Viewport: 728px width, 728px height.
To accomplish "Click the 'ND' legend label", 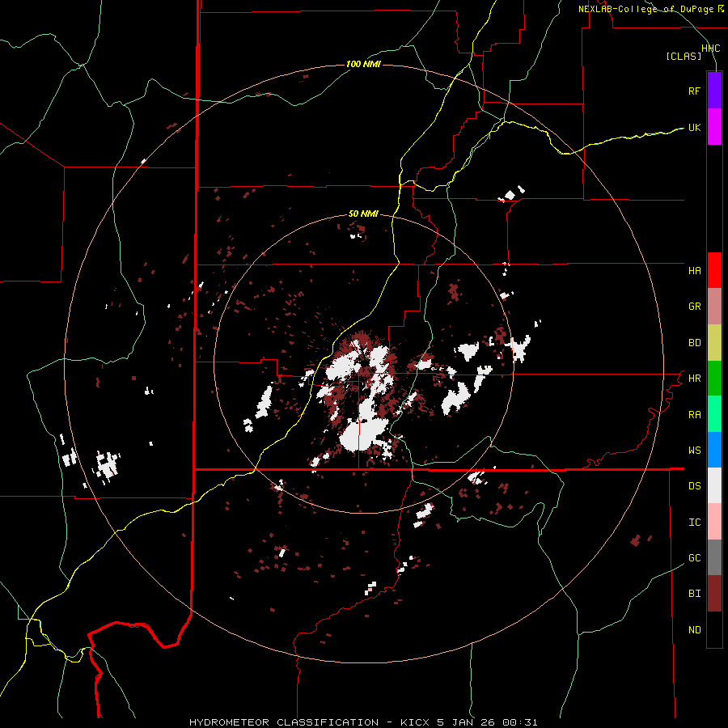I will [x=694, y=630].
